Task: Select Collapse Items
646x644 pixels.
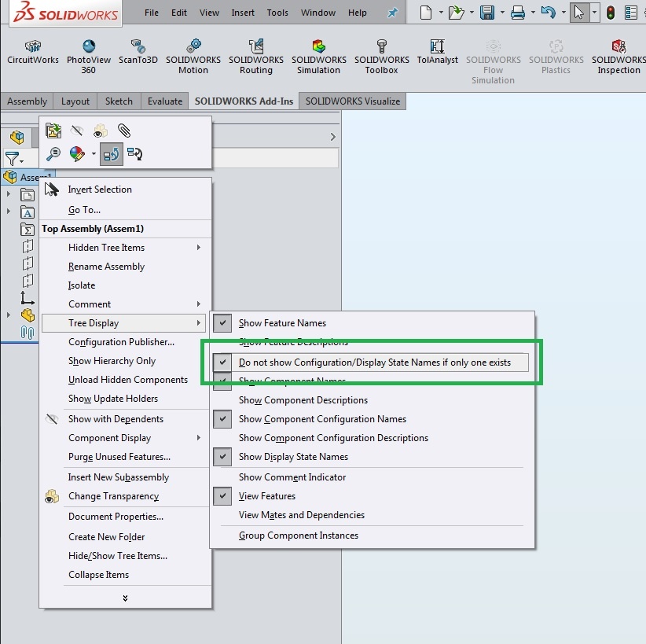Action: click(98, 575)
